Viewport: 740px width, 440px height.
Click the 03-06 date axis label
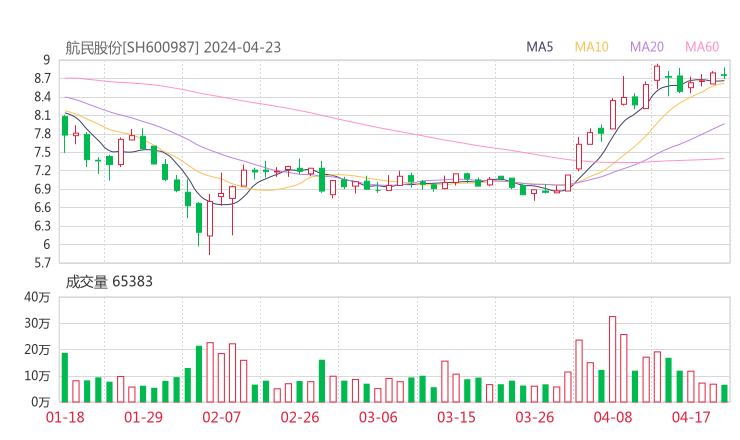pyautogui.click(x=378, y=417)
